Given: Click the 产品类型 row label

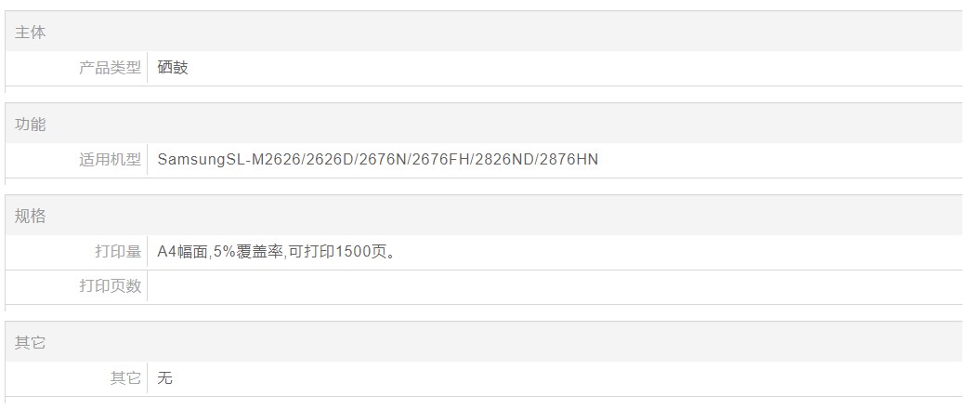Looking at the screenshot, I should click(x=110, y=68).
